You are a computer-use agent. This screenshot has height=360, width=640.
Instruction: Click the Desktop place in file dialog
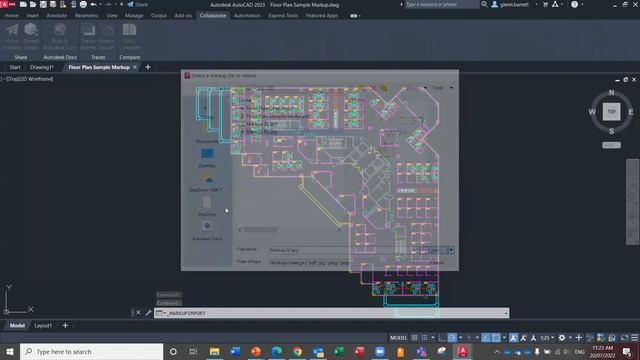coord(207,158)
